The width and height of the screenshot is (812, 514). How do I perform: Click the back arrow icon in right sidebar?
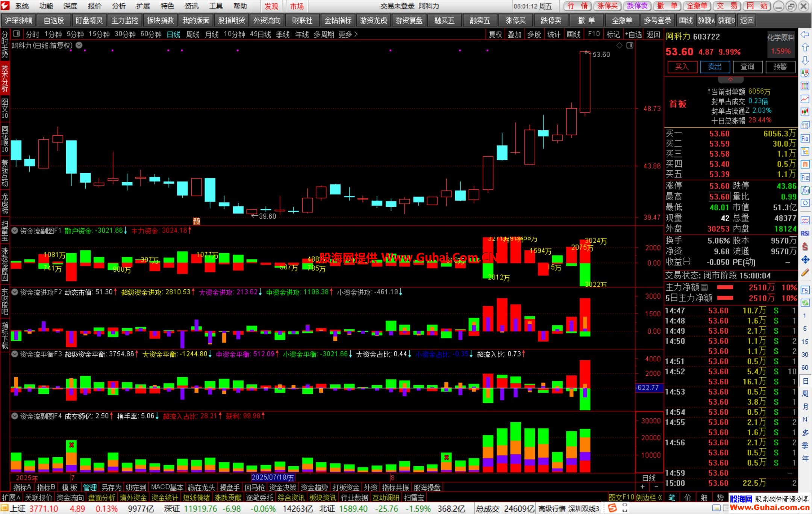click(x=805, y=35)
